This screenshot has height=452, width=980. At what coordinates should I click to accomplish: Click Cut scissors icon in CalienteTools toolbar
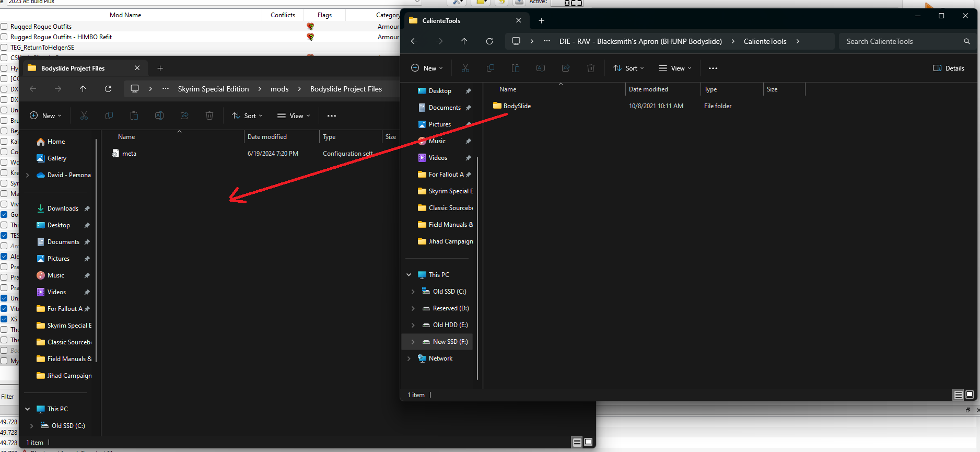465,68
